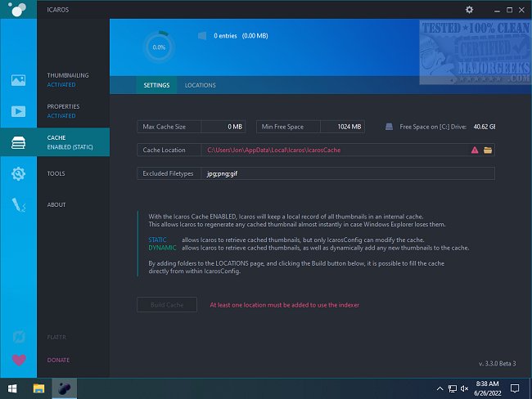Open the notification center icon
The width and height of the screenshot is (532, 399).
point(515,388)
